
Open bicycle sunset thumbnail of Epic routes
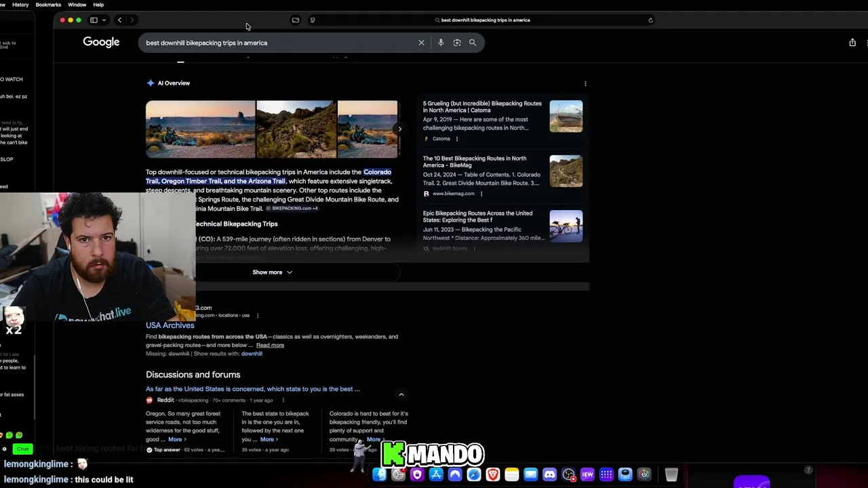coord(566,226)
